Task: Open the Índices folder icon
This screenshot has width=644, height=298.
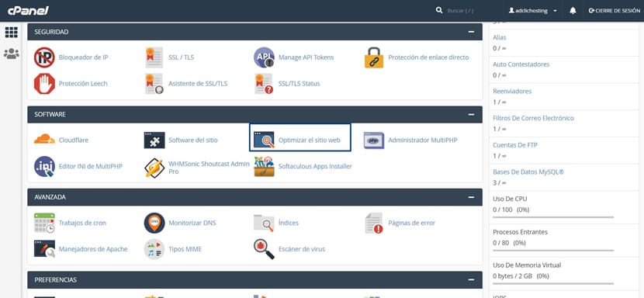Action: [264, 223]
